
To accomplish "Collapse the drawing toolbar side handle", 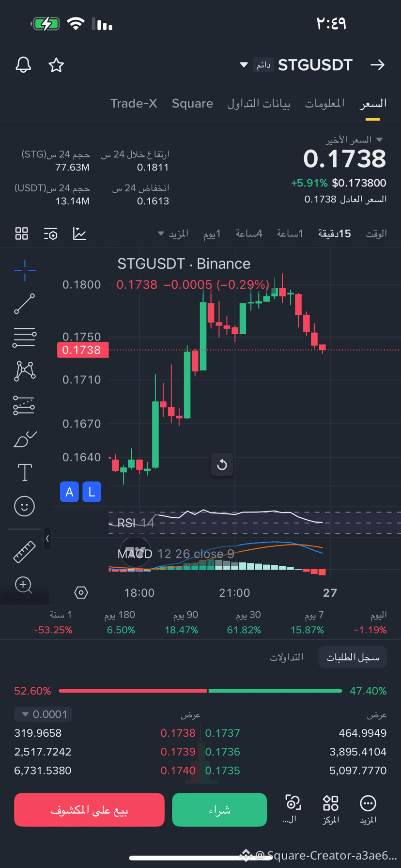I will coord(47,538).
